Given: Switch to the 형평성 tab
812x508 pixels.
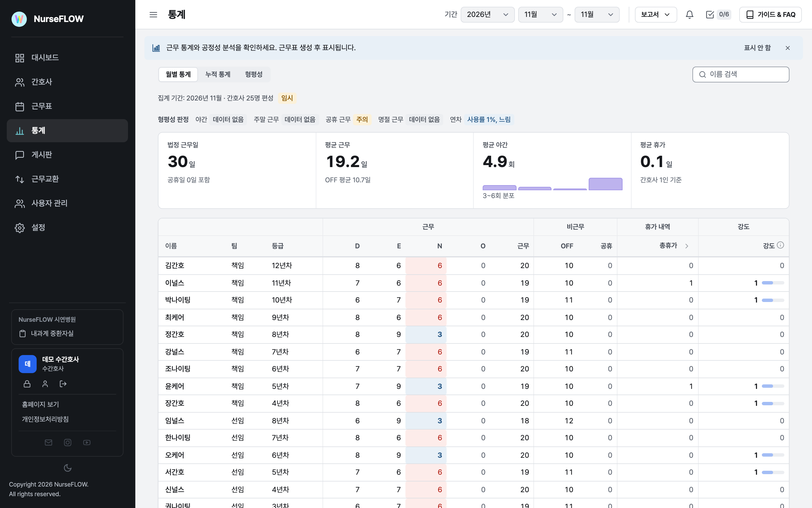Looking at the screenshot, I should 254,74.
